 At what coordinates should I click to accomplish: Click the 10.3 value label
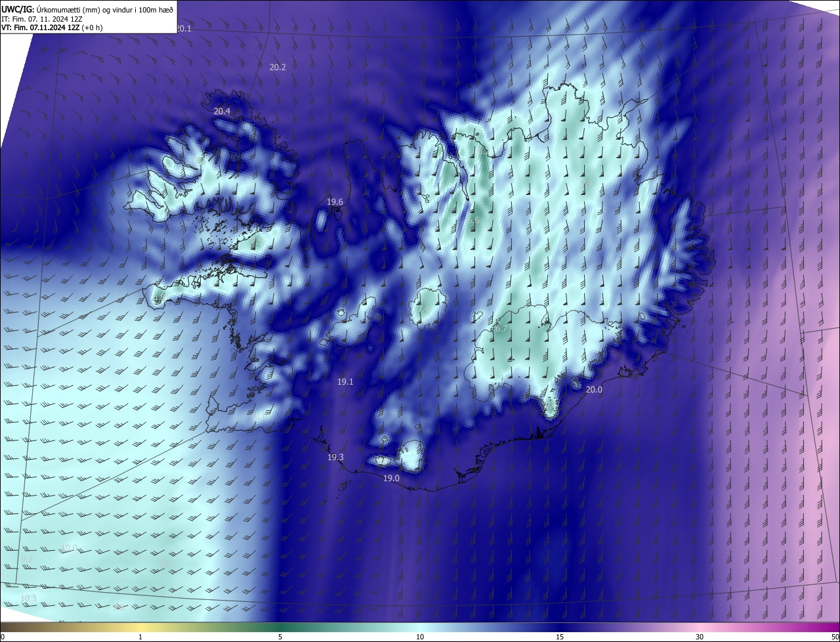[28, 599]
